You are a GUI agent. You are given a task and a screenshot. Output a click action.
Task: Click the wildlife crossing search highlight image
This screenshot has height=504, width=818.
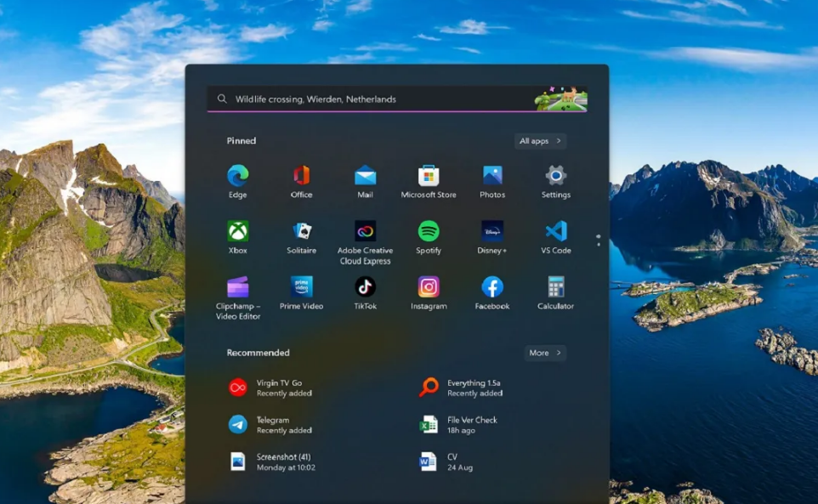(561, 99)
